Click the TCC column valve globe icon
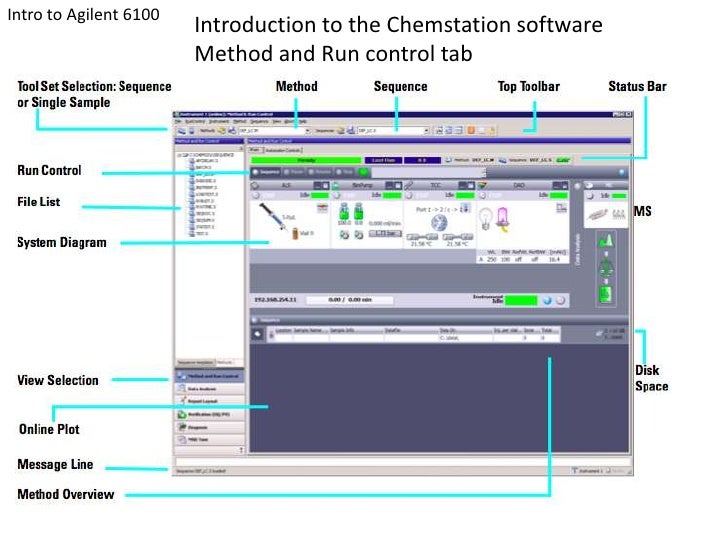Image resolution: width=728 pixels, height=546 pixels. pyautogui.click(x=439, y=223)
